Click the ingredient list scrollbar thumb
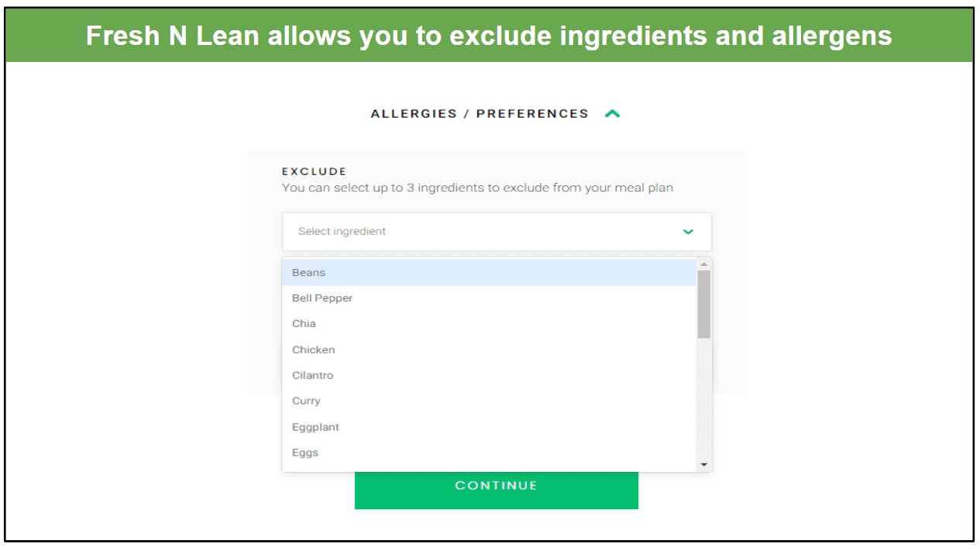Image resolution: width=980 pixels, height=551 pixels. click(x=703, y=304)
